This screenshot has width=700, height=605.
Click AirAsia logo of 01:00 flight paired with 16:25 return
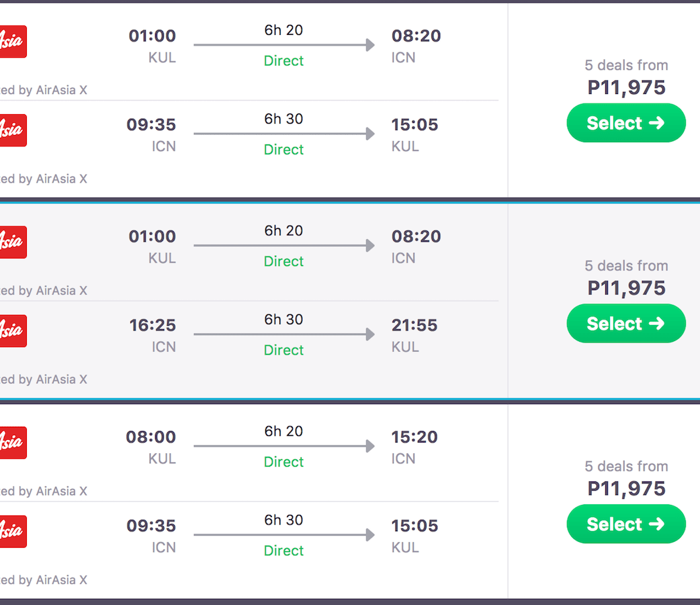(x=12, y=242)
